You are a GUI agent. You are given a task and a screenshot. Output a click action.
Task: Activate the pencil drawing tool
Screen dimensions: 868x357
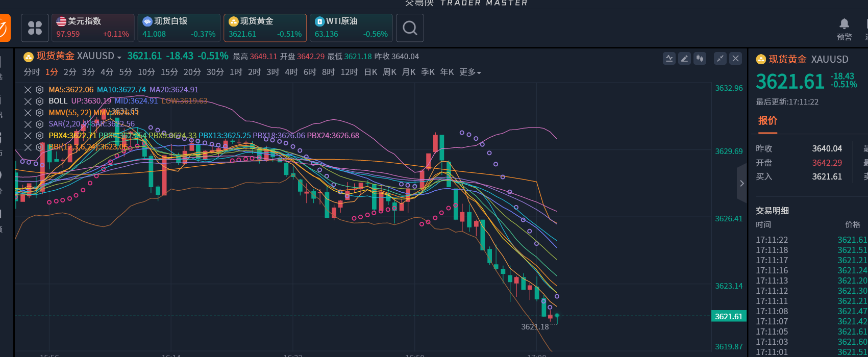tap(684, 58)
